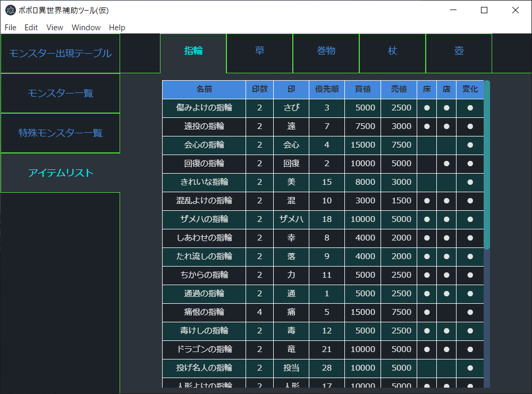This screenshot has width=532, height=394.
Task: Click the 印 column header
Action: [291, 89]
